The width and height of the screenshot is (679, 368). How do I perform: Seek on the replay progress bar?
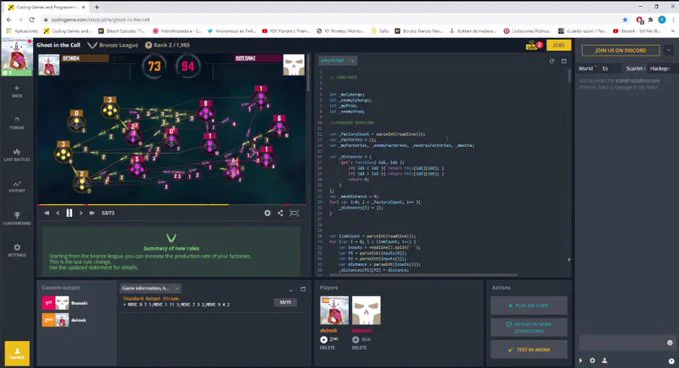pos(171,204)
